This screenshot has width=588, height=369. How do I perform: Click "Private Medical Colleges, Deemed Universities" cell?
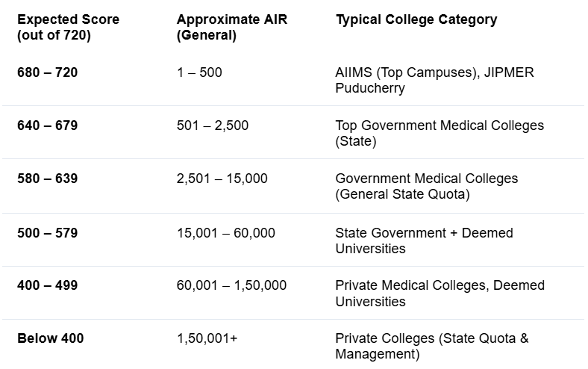(440, 293)
